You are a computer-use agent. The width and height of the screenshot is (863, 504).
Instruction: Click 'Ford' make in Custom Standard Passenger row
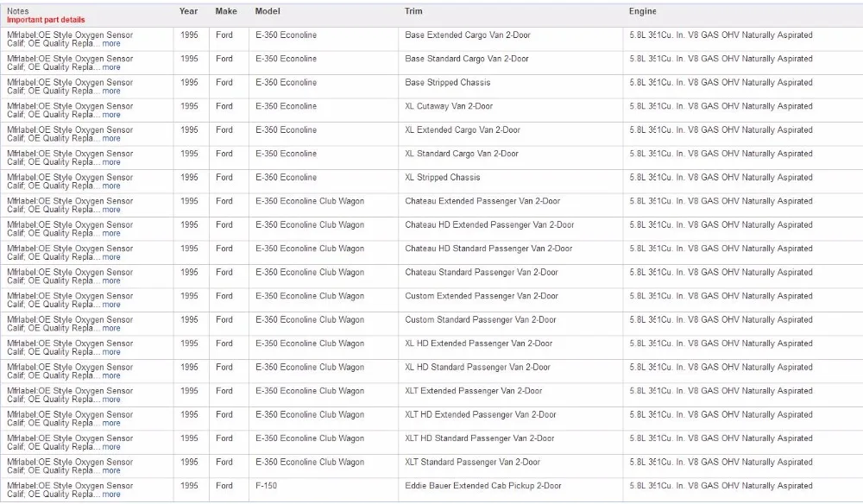click(x=224, y=319)
